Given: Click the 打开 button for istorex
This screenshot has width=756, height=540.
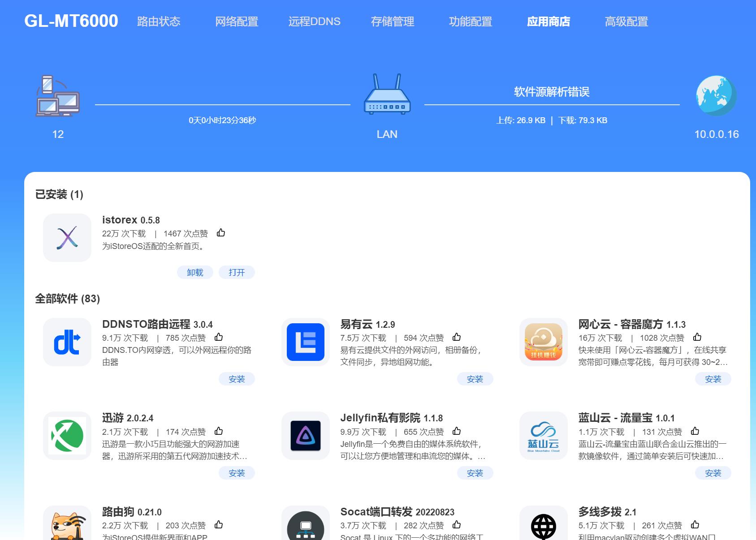Looking at the screenshot, I should pos(237,272).
